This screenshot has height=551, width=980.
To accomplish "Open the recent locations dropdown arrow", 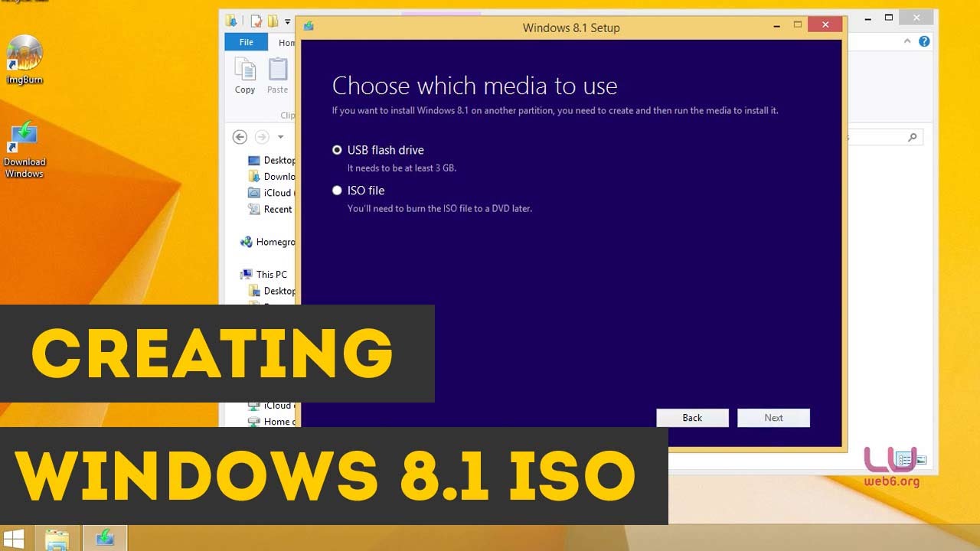I will pos(281,137).
